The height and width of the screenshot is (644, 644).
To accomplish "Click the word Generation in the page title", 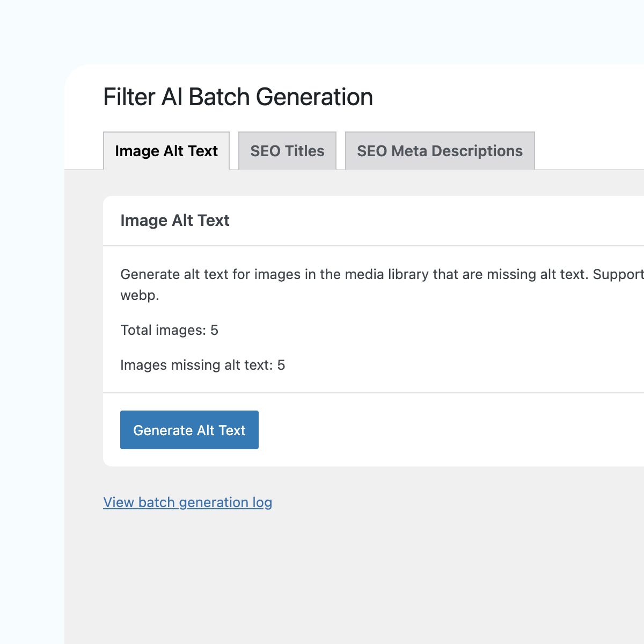I will click(314, 97).
